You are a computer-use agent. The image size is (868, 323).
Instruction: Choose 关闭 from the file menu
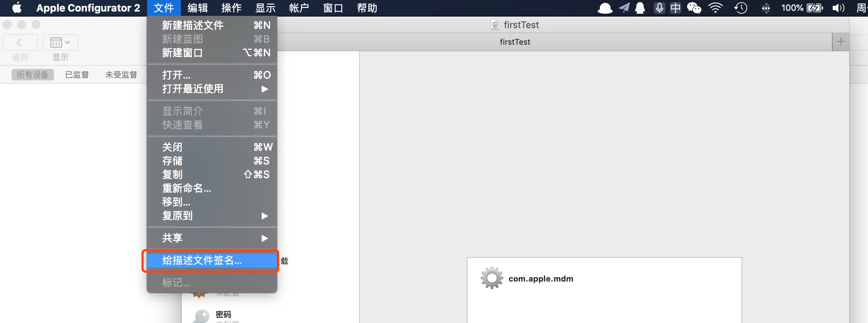tap(212, 147)
